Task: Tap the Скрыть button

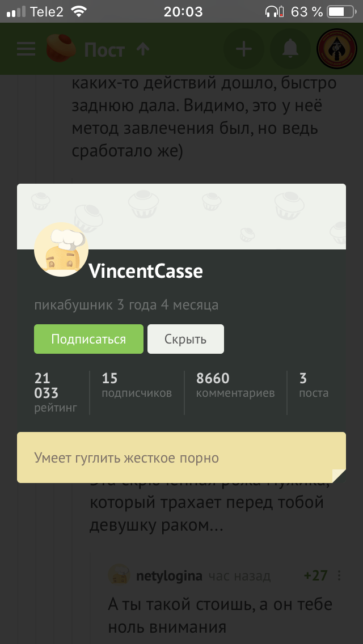Action: 186,339
